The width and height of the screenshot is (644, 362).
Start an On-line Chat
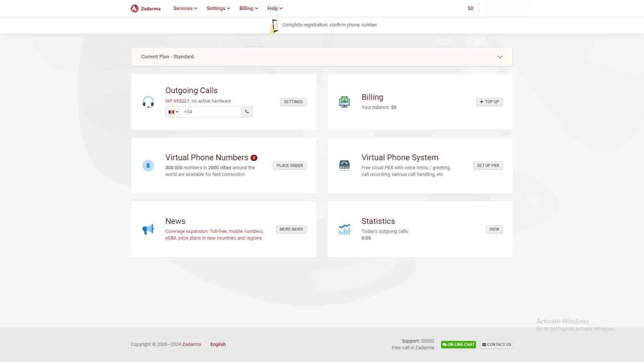coord(458,344)
